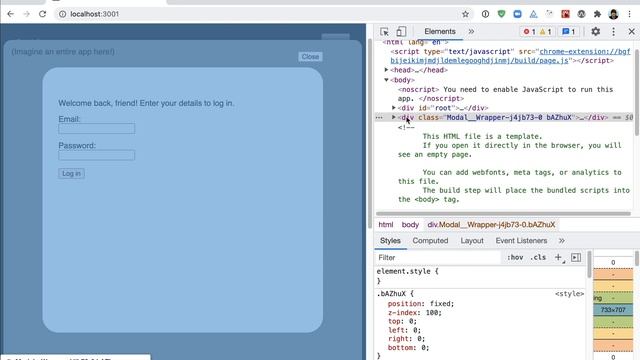Viewport: 640px width, 360px height.
Task: Select the noscript element row
Action: click(505, 94)
